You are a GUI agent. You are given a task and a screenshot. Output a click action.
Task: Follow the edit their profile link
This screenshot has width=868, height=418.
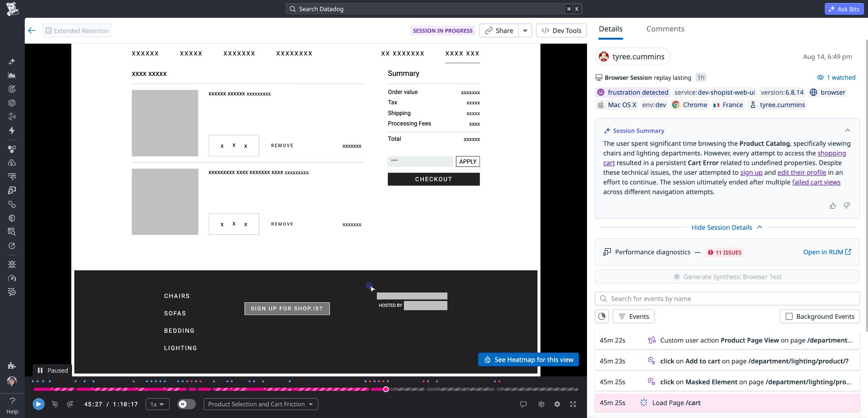point(801,173)
